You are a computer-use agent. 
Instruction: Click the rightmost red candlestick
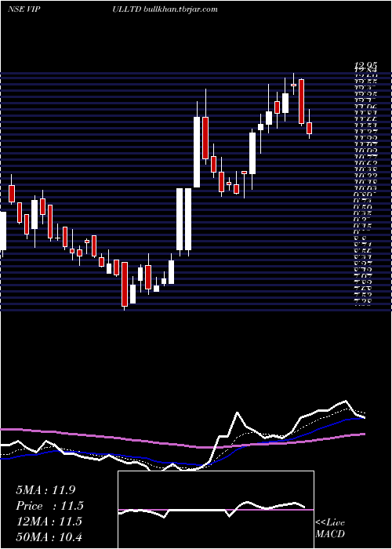[x=309, y=128]
